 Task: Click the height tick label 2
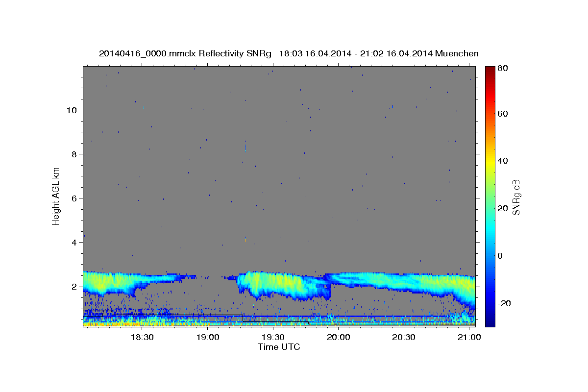click(73, 286)
